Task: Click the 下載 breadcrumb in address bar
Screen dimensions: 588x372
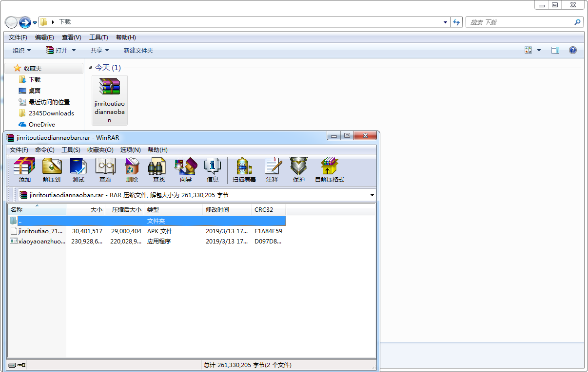Action: click(x=65, y=22)
